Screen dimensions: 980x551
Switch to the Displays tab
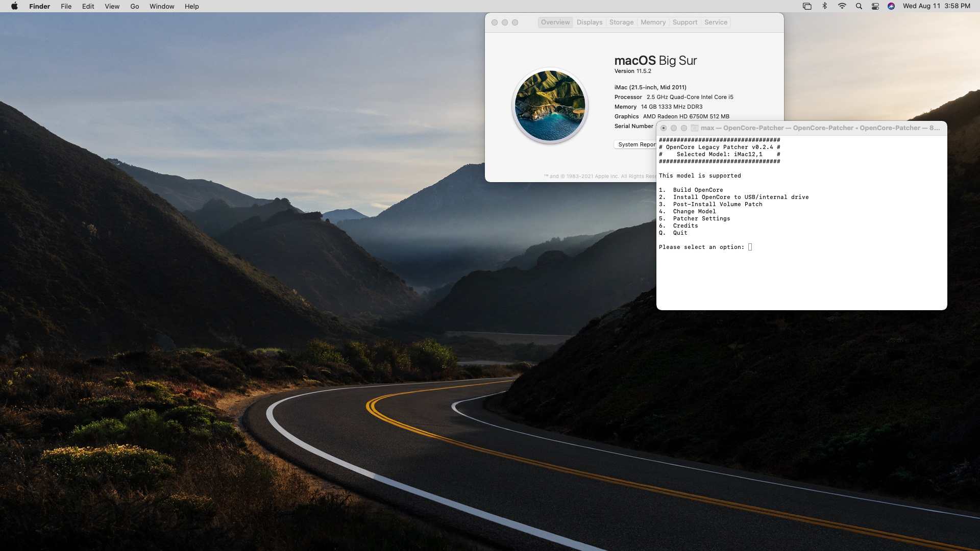(x=590, y=22)
